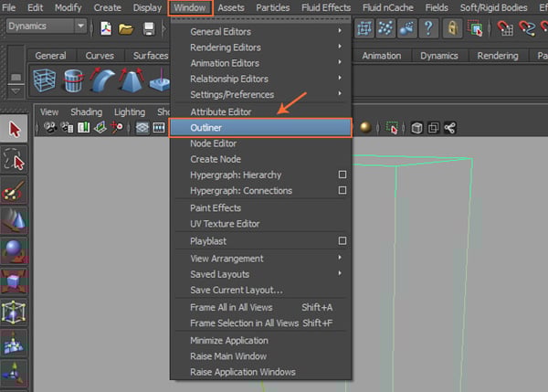Expand the Rendering Editors submenu
The width and height of the screenshot is (548, 392).
coord(260,48)
